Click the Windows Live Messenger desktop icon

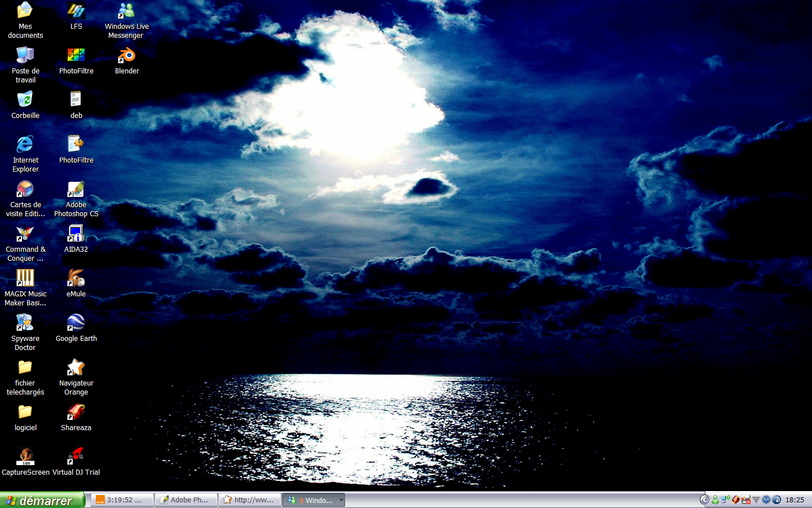pos(127,11)
